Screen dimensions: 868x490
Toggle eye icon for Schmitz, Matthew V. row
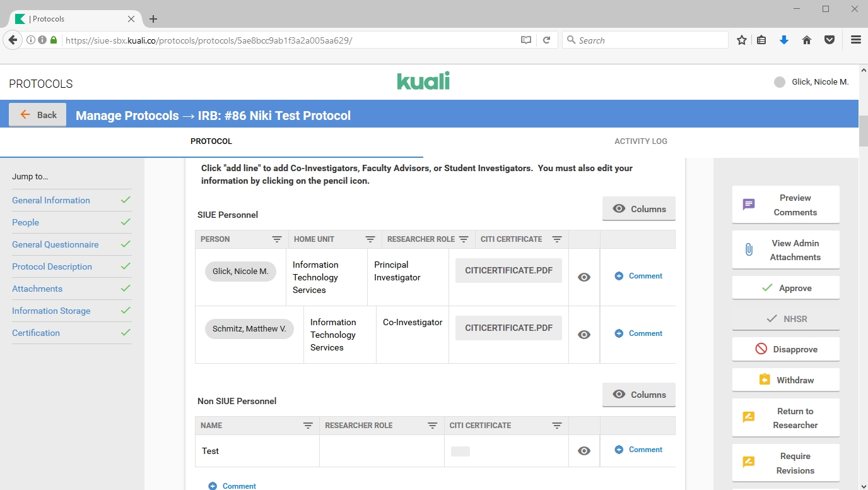pyautogui.click(x=584, y=335)
